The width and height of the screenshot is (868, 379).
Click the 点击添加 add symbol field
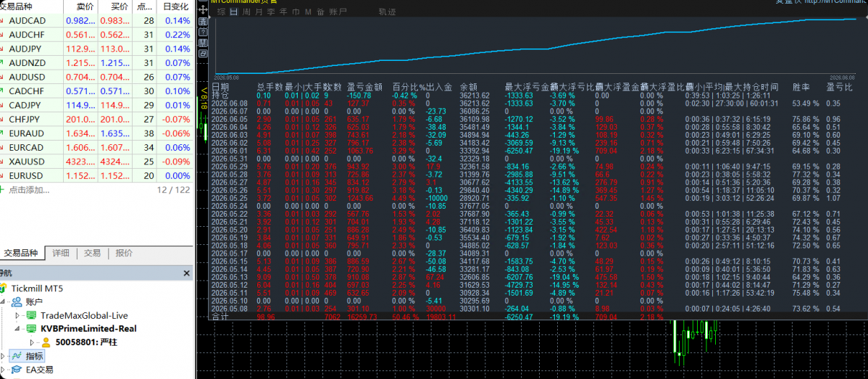point(29,190)
